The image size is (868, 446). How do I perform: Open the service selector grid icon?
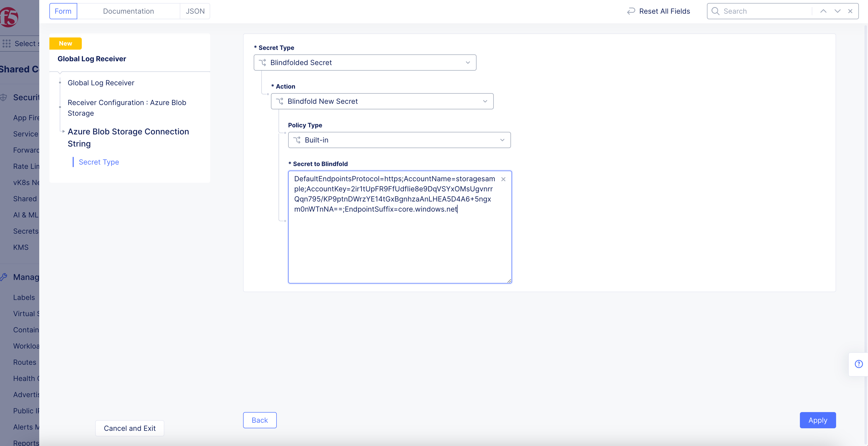pos(6,44)
